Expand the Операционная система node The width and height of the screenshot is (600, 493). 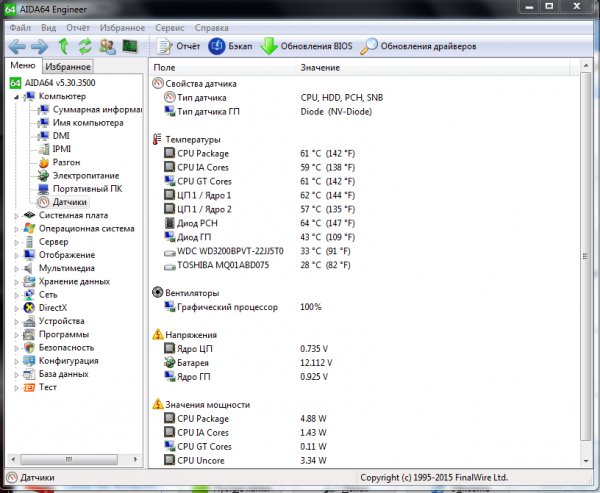coord(16,229)
